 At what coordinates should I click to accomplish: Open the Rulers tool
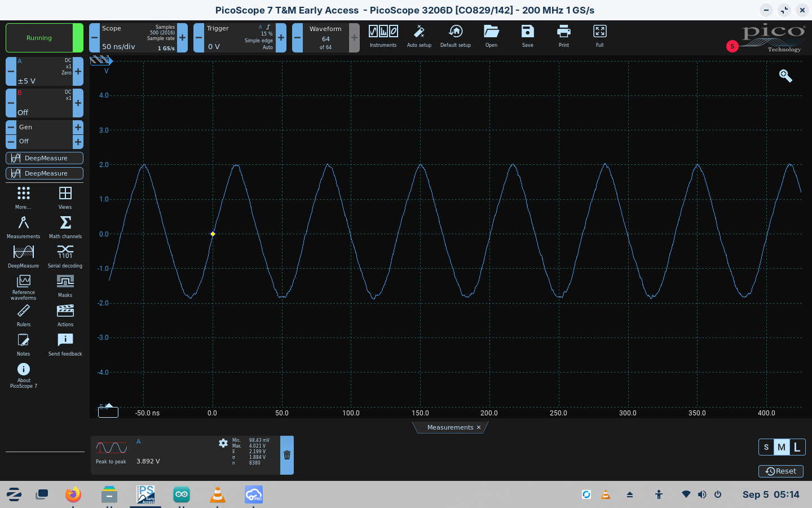(x=23, y=315)
